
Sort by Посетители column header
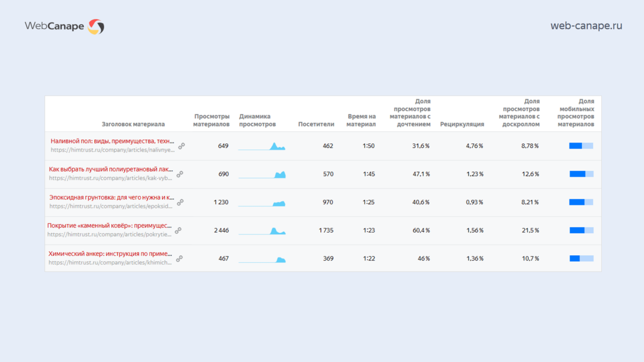coord(316,124)
